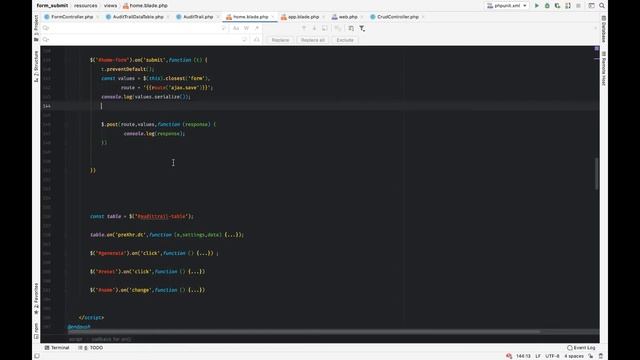The height and width of the screenshot is (360, 640).
Task: Switch to app.blade.php tab
Action: pos(303,17)
